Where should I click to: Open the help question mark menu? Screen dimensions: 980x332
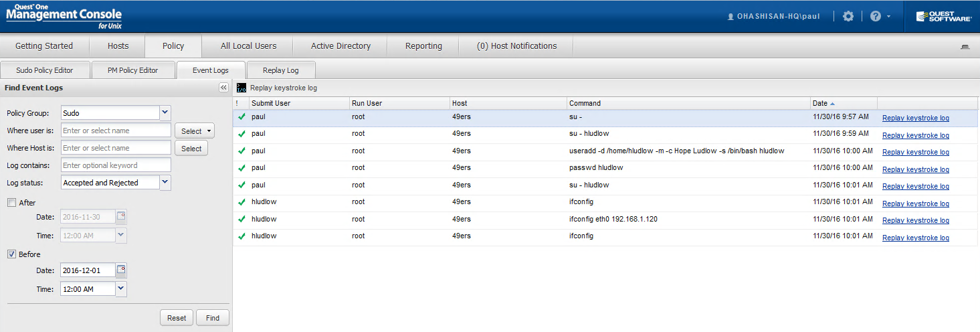pyautogui.click(x=876, y=16)
